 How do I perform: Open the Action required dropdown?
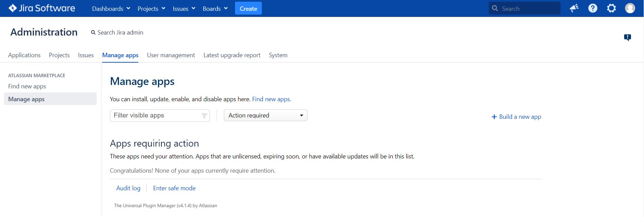click(266, 115)
